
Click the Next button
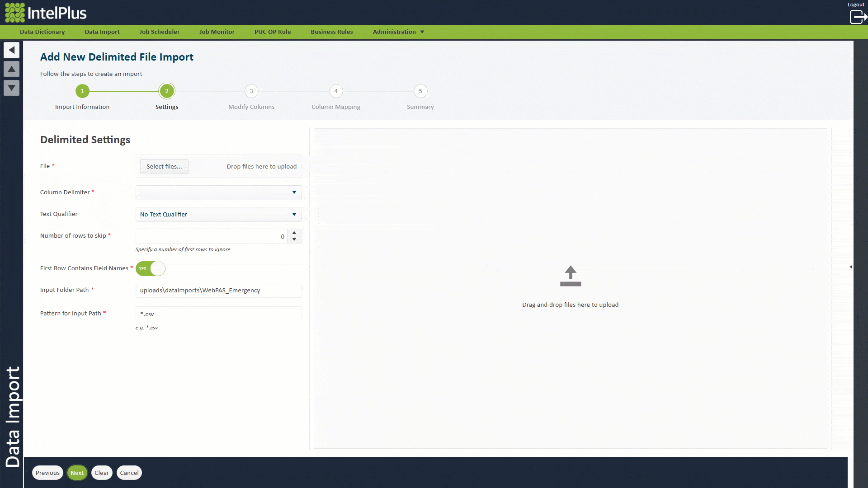(77, 473)
